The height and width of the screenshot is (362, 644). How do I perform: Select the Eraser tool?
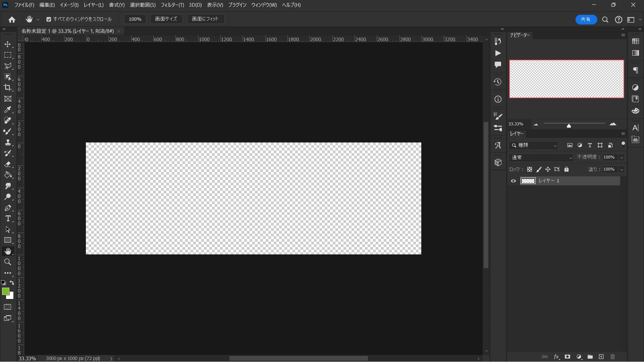click(8, 164)
